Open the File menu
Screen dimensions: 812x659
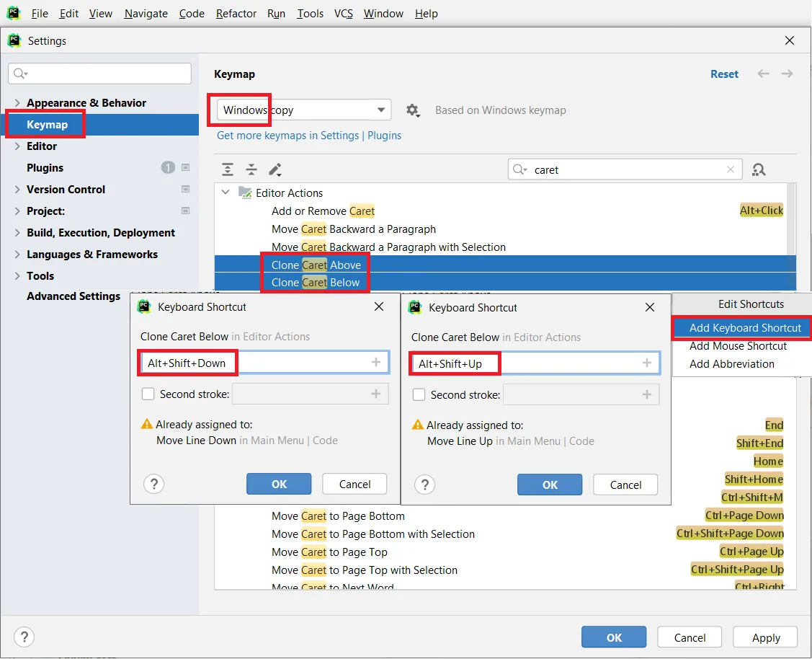[40, 14]
